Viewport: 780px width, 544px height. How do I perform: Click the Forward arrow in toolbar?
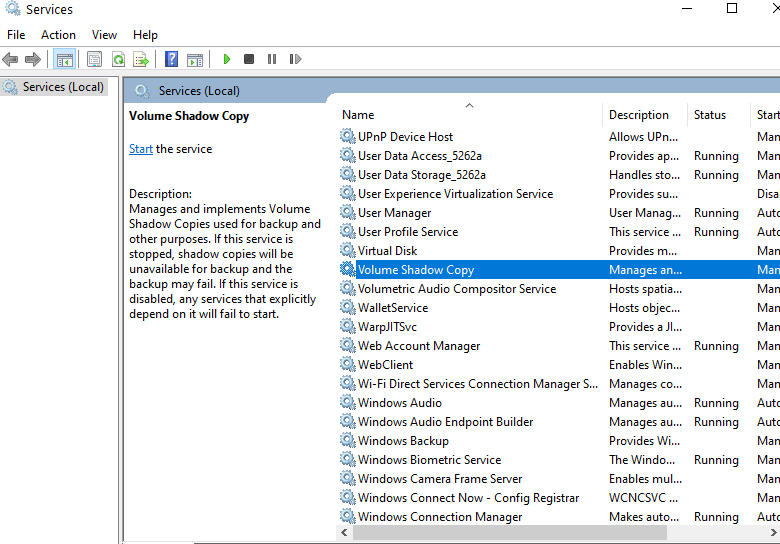coord(33,60)
